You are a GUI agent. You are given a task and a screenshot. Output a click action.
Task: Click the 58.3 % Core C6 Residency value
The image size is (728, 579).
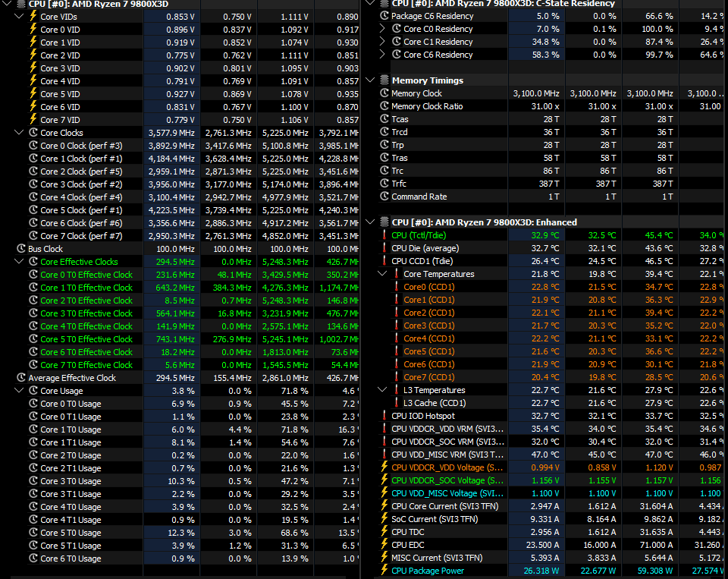coord(545,55)
